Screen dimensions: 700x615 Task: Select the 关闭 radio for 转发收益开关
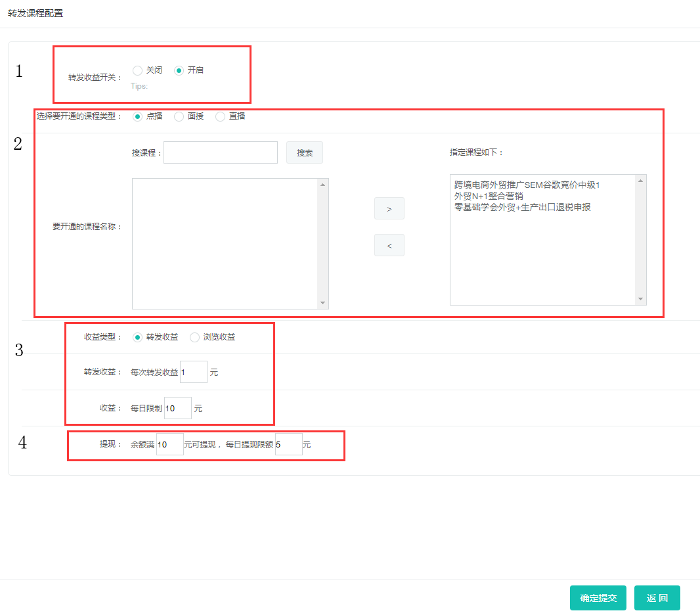coord(137,70)
